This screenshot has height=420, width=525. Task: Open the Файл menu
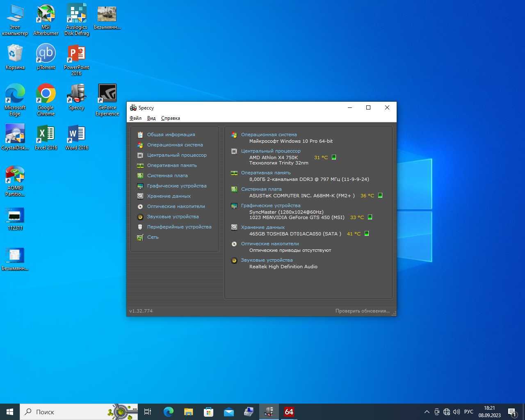click(x=135, y=118)
